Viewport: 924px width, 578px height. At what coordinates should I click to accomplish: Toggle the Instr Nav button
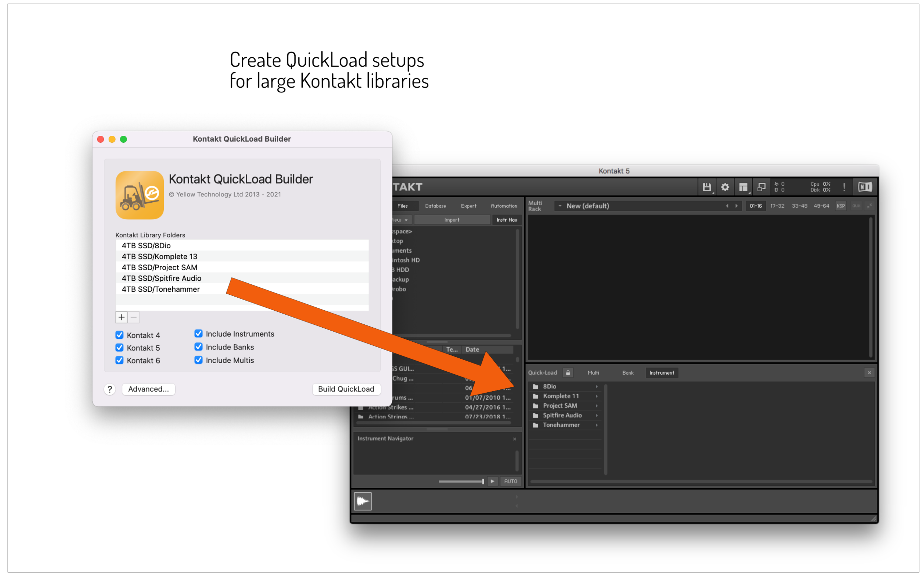click(x=506, y=220)
